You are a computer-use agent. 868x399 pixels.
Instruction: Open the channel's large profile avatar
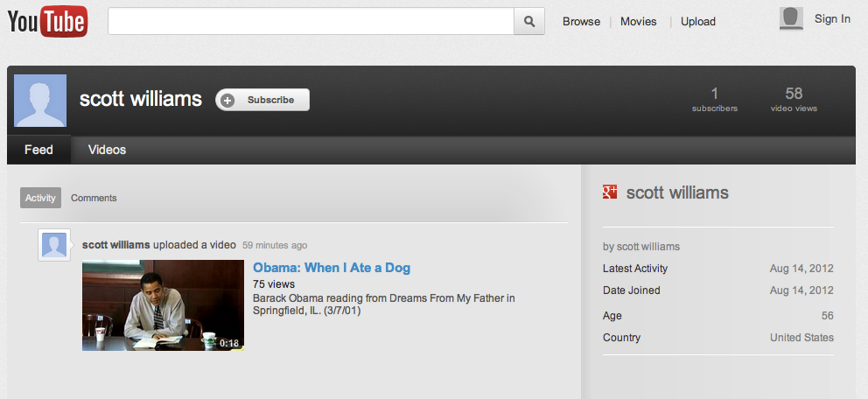click(40, 101)
